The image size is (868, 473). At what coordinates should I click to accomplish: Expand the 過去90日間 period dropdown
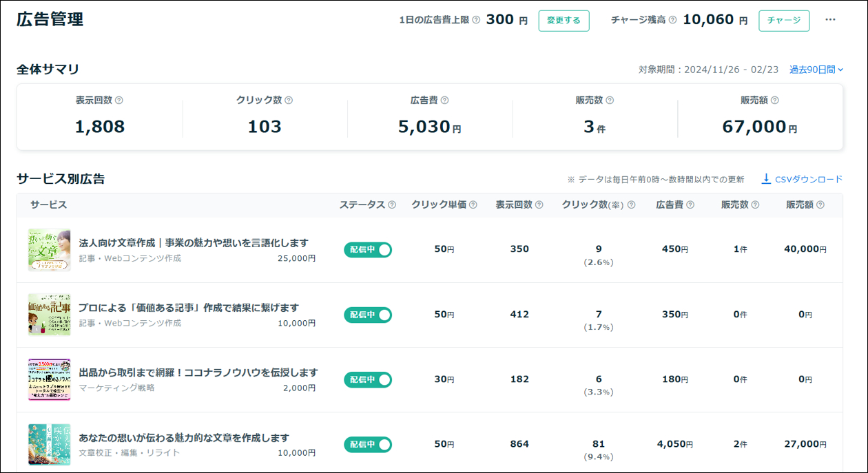pyautogui.click(x=816, y=70)
